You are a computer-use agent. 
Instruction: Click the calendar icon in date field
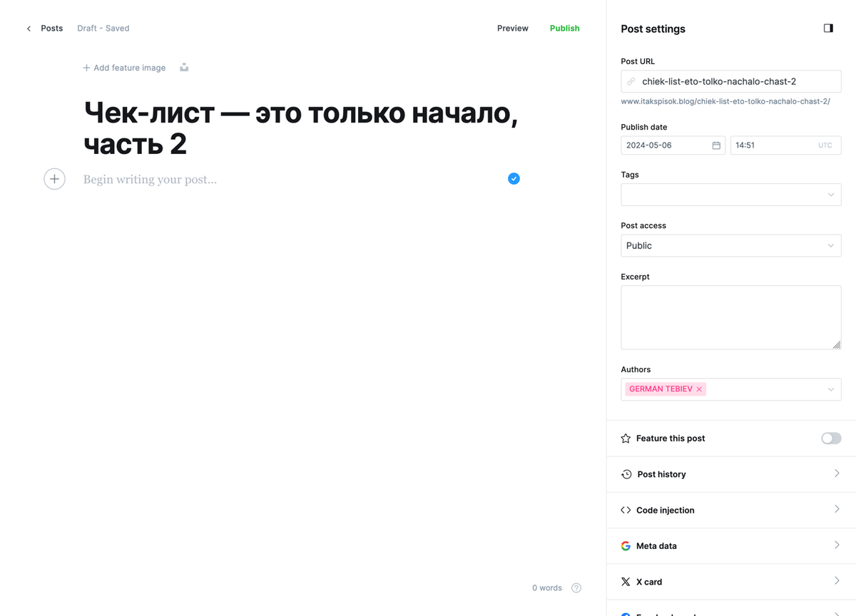[716, 145]
